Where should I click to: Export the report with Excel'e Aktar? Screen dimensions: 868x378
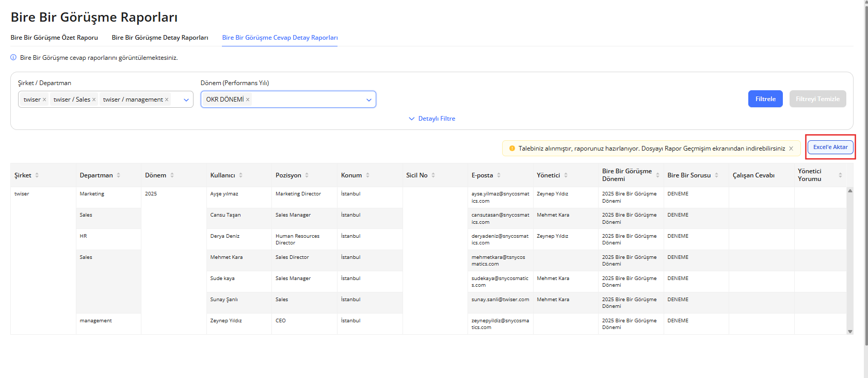click(x=830, y=147)
